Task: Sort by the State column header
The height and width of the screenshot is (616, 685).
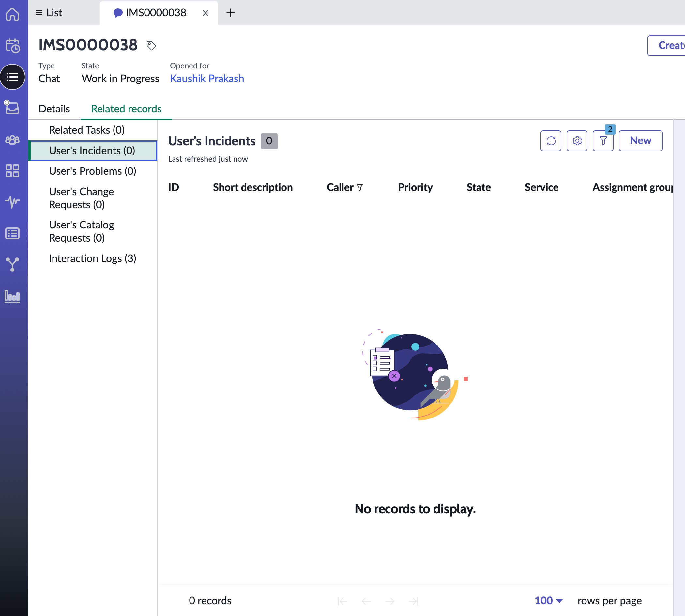Action: click(478, 187)
